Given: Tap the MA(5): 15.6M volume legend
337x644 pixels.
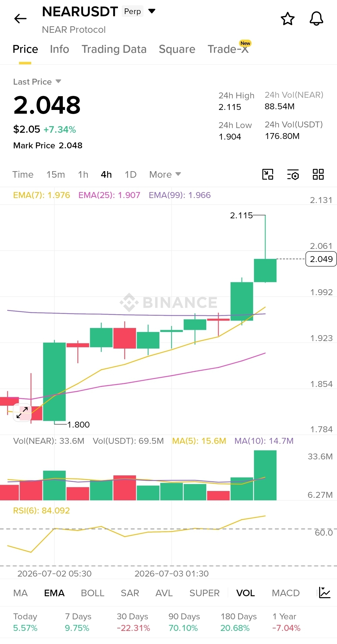Looking at the screenshot, I should (x=199, y=441).
